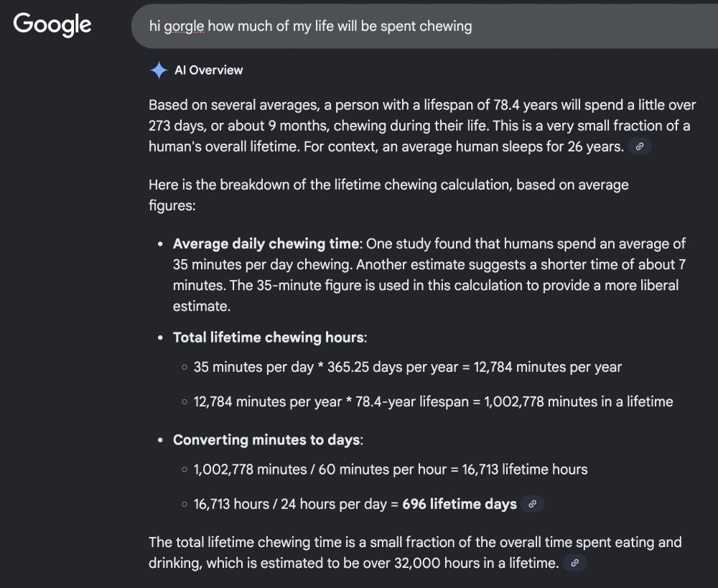718x588 pixels.
Task: Click the misspelled word "gorgle" in search box
Action: pos(184,26)
